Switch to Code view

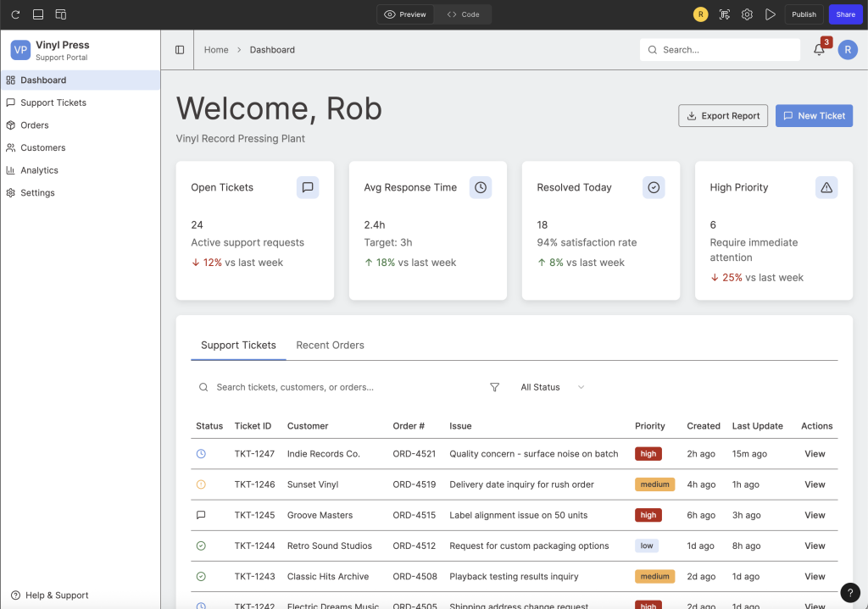pos(464,14)
